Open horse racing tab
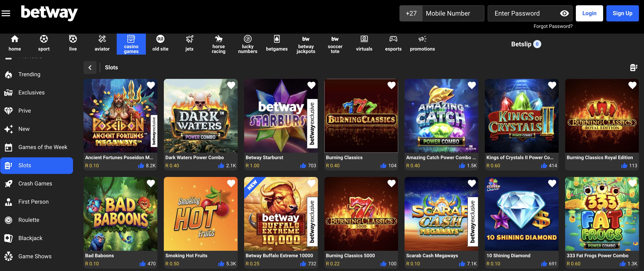 click(x=218, y=44)
